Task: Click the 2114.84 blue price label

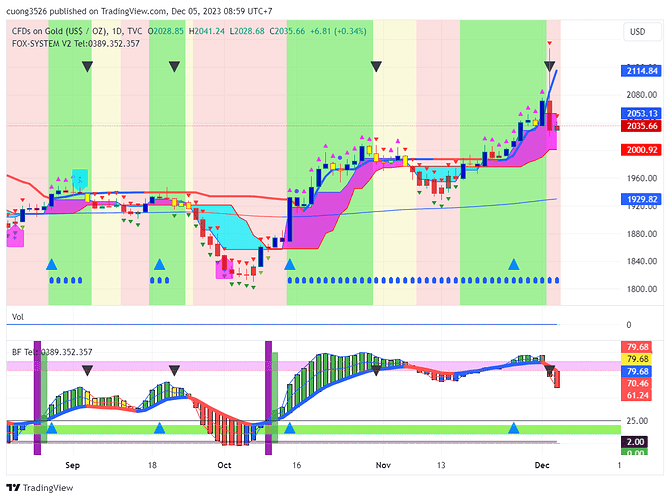Action: coord(641,71)
